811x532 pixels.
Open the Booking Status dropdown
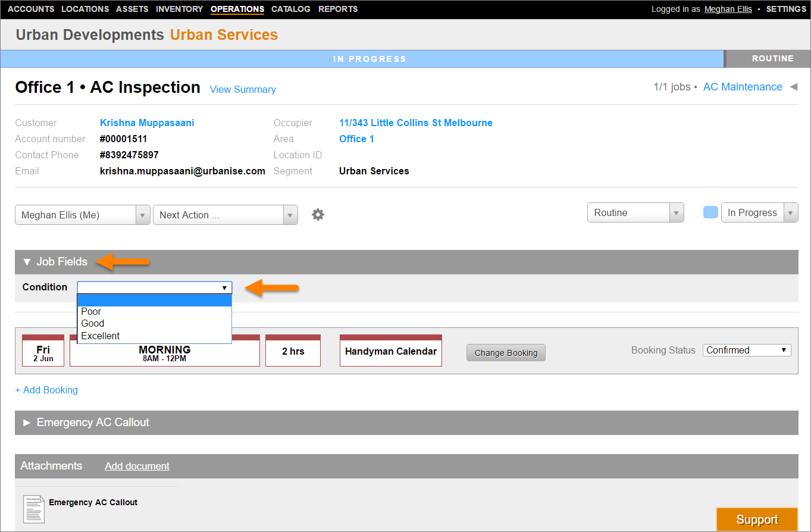747,350
